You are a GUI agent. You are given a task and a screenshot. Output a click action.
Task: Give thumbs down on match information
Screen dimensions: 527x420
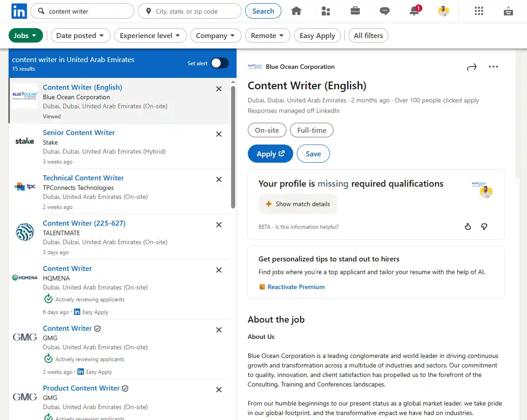484,227
